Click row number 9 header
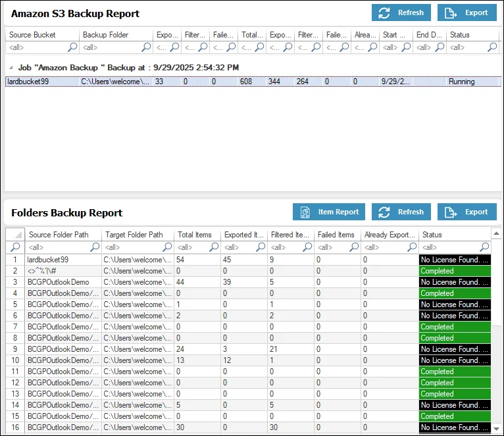 (x=15, y=349)
